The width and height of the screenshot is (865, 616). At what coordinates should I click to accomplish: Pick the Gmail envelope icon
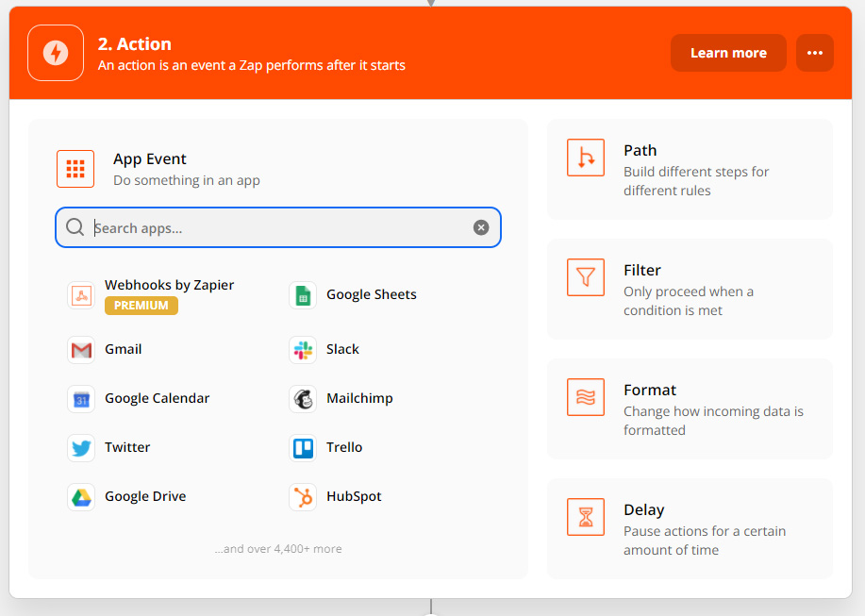[81, 350]
